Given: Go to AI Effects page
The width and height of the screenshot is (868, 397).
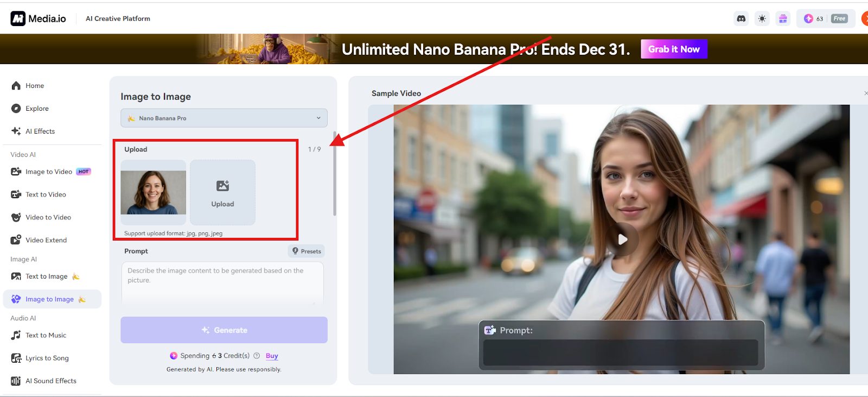Looking at the screenshot, I should coord(40,131).
